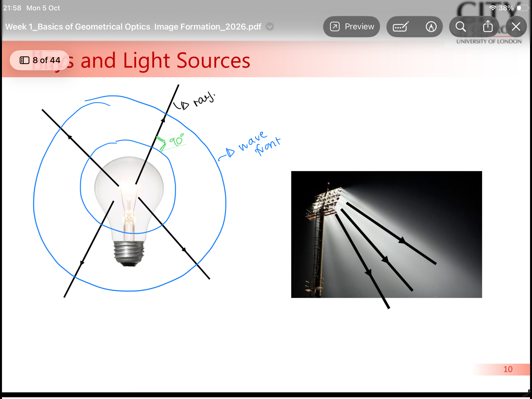532x399 pixels.
Task: Open the Share sheet
Action: [x=488, y=26]
